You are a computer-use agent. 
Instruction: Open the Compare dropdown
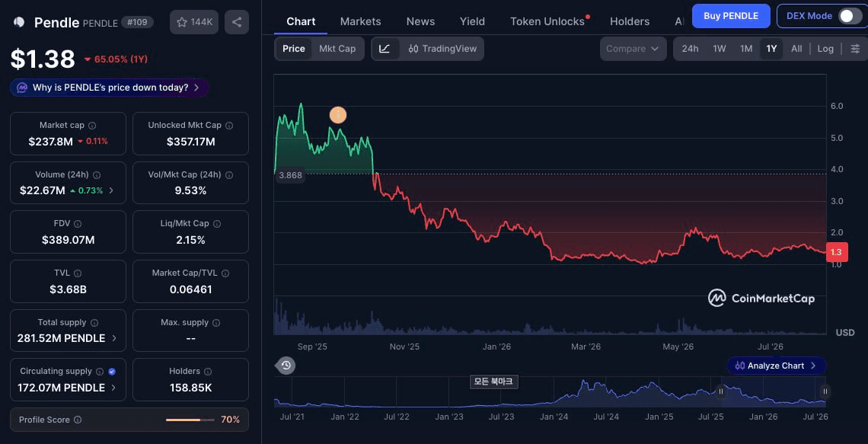point(633,49)
